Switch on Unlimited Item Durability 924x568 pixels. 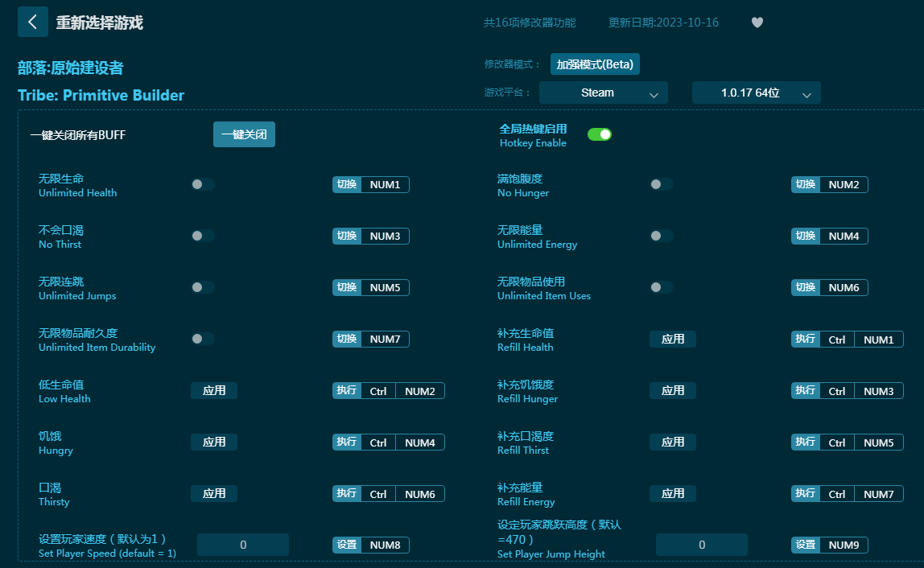(x=203, y=339)
